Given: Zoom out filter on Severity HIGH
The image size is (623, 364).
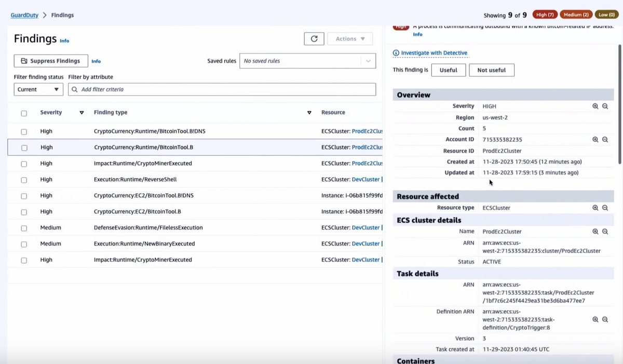Looking at the screenshot, I should pyautogui.click(x=605, y=106).
